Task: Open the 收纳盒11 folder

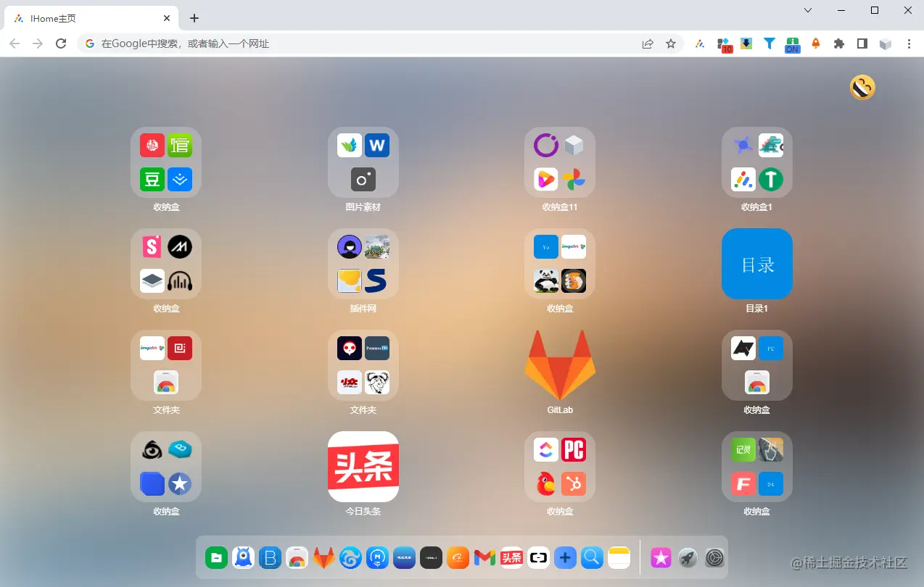Action: coord(560,162)
